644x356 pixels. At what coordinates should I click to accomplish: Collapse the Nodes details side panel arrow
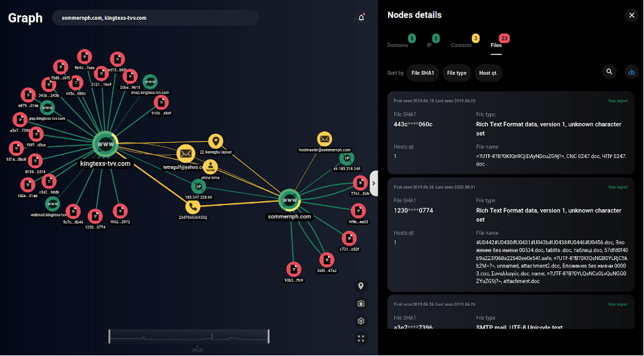coord(374,183)
